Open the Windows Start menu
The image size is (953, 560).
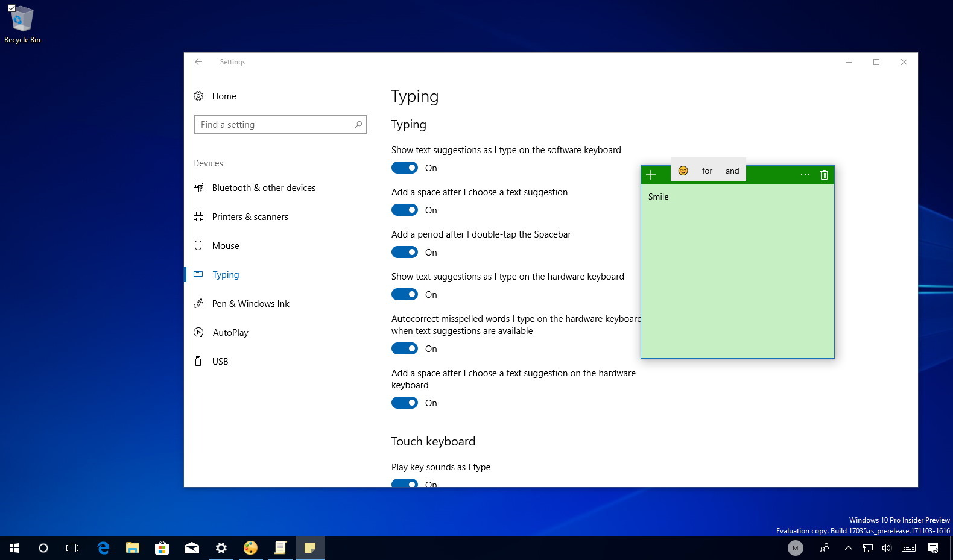14,548
